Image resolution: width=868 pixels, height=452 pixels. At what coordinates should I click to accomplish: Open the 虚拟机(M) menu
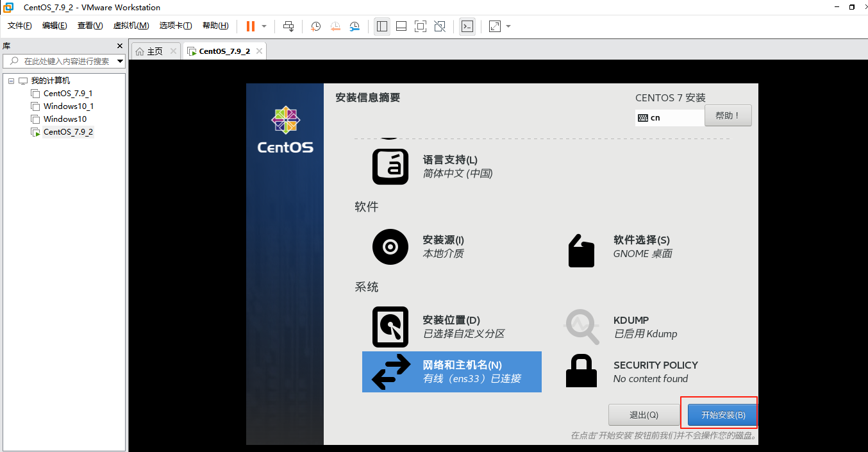[x=131, y=26]
